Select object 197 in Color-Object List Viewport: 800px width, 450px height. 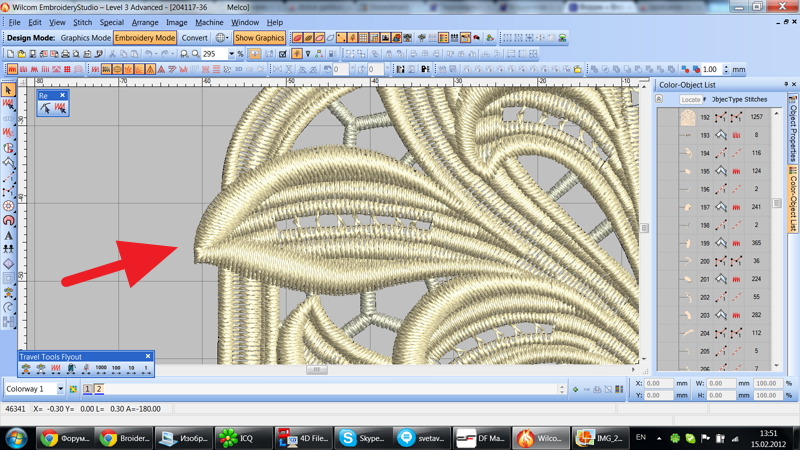(704, 207)
